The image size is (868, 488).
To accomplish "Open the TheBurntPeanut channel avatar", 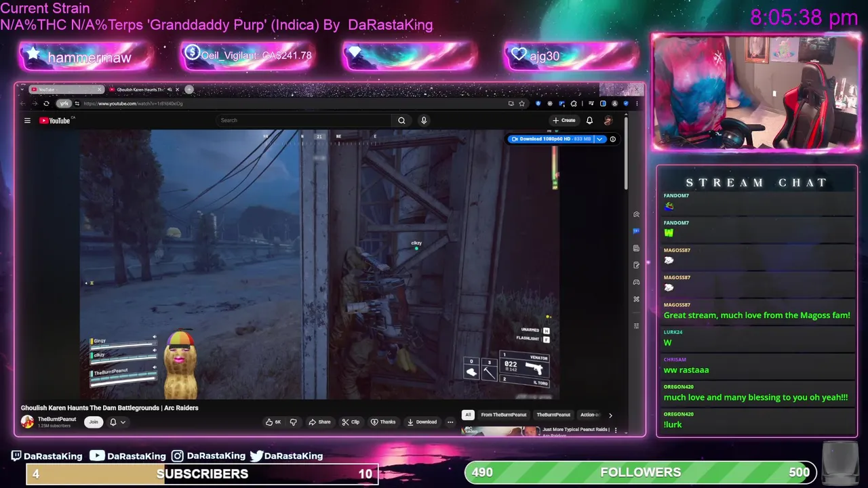I will point(27,422).
